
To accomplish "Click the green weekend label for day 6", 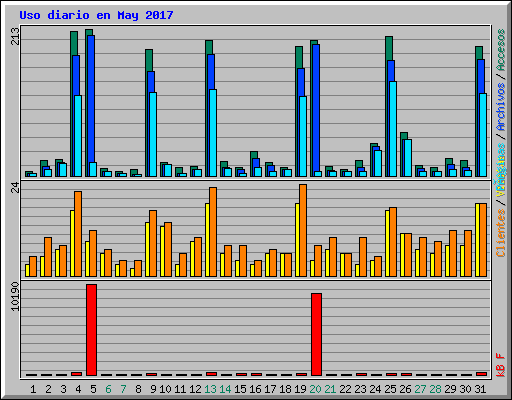I will click(x=108, y=389).
